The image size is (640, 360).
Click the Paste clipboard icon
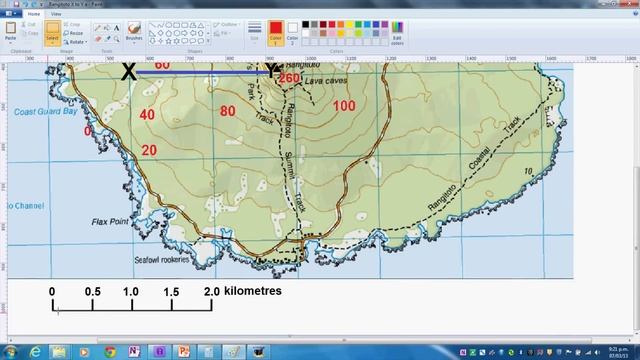click(11, 28)
